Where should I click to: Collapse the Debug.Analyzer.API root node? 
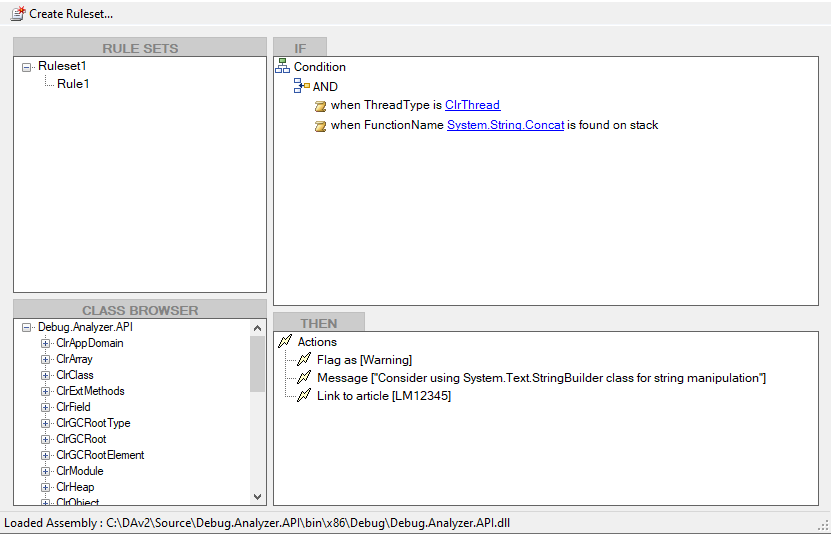[x=26, y=327]
